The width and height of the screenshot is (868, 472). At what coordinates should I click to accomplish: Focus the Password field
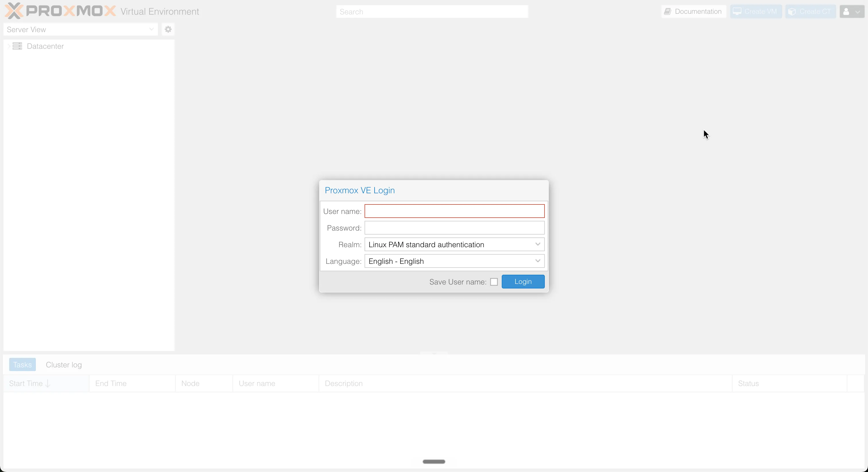[454, 228]
